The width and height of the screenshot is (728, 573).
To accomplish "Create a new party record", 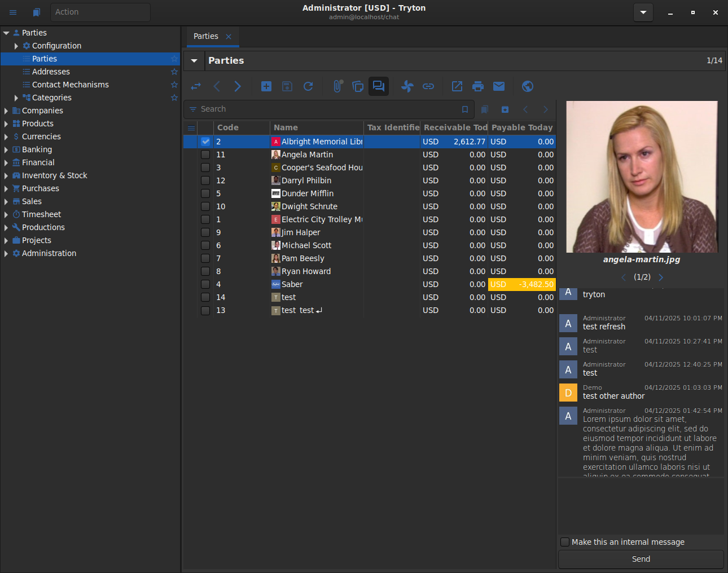I will [x=266, y=86].
